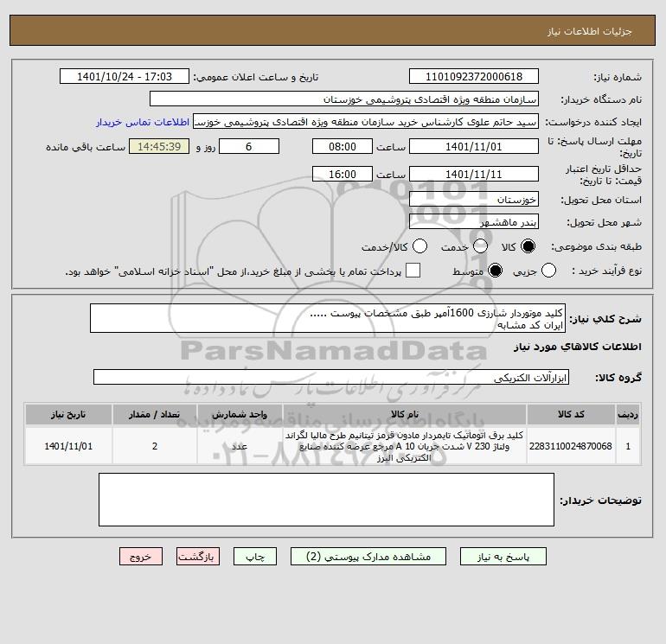Select the متوسط purchase type radio
The image size is (666, 644).
[x=496, y=271]
